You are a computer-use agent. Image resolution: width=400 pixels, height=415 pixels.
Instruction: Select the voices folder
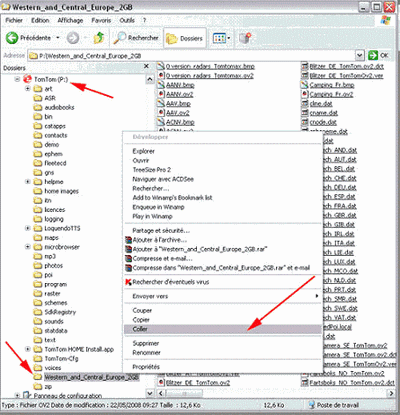coord(53,368)
